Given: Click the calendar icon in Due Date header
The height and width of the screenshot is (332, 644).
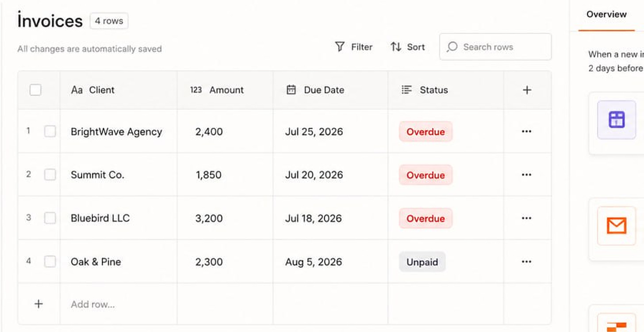Looking at the screenshot, I should 291,90.
